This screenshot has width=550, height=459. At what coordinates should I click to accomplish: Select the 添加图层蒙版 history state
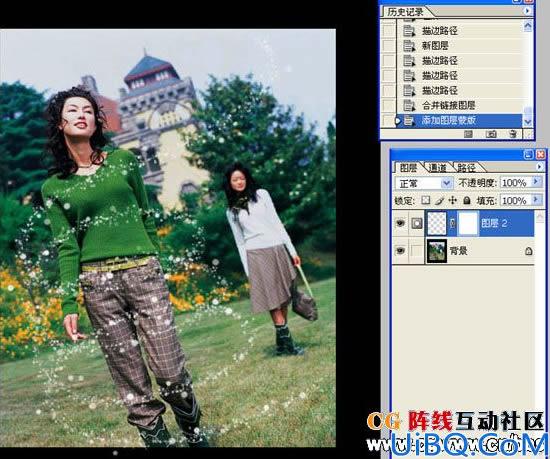pos(449,120)
